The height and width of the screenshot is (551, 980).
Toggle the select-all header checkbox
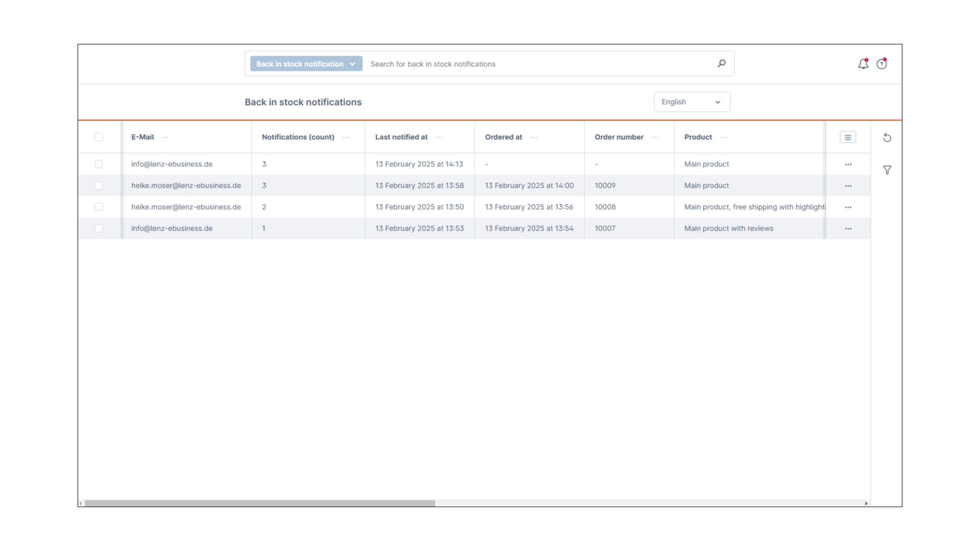click(99, 137)
